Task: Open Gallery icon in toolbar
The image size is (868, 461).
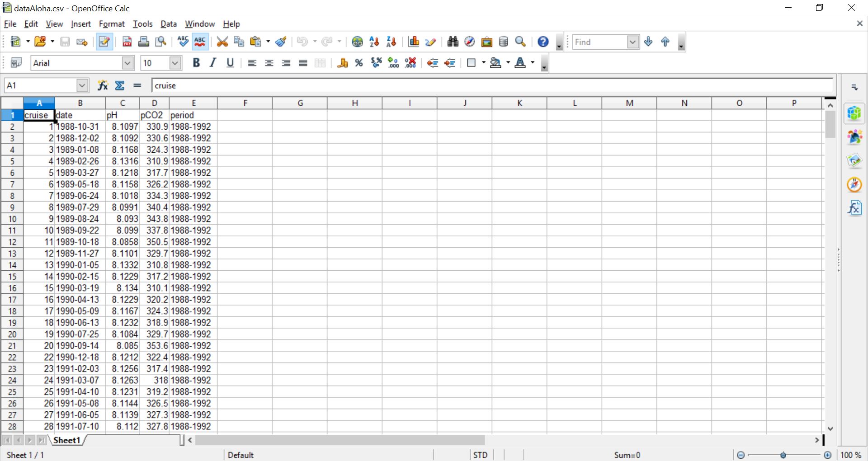Action: click(487, 42)
